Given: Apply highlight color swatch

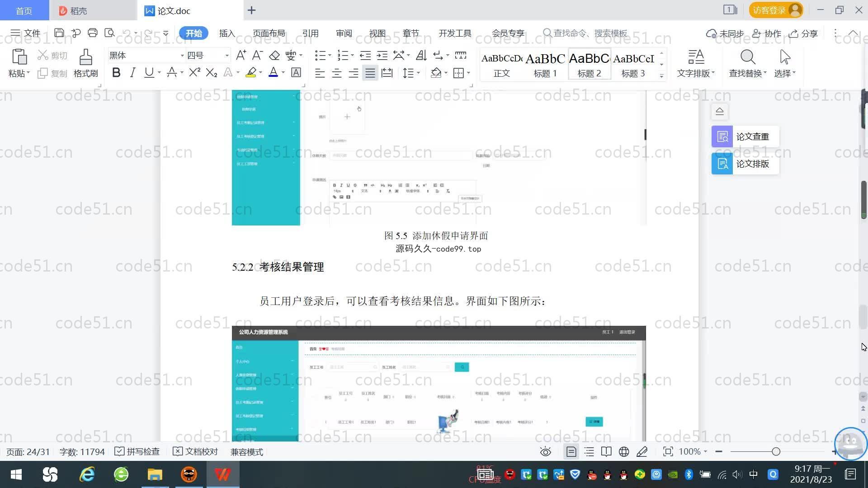Looking at the screenshot, I should pos(251,73).
